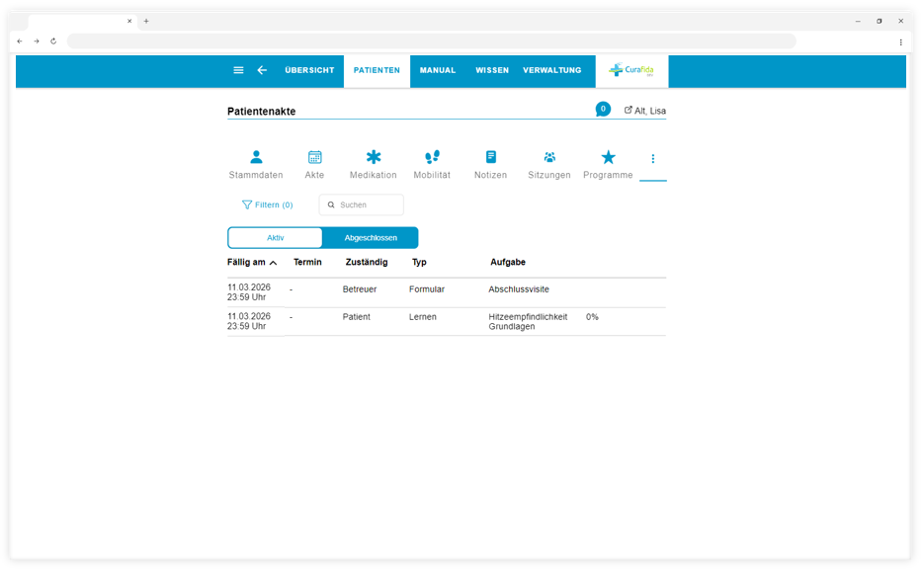Open the Akte calendar icon
The width and height of the screenshot is (924, 571).
pyautogui.click(x=314, y=157)
